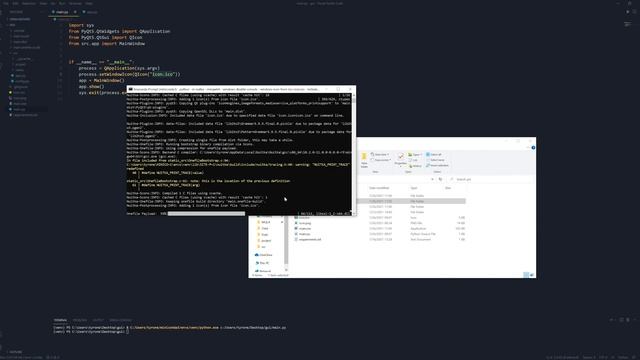Sort by the Date modified column header
640x360 pixels.
[379, 188]
